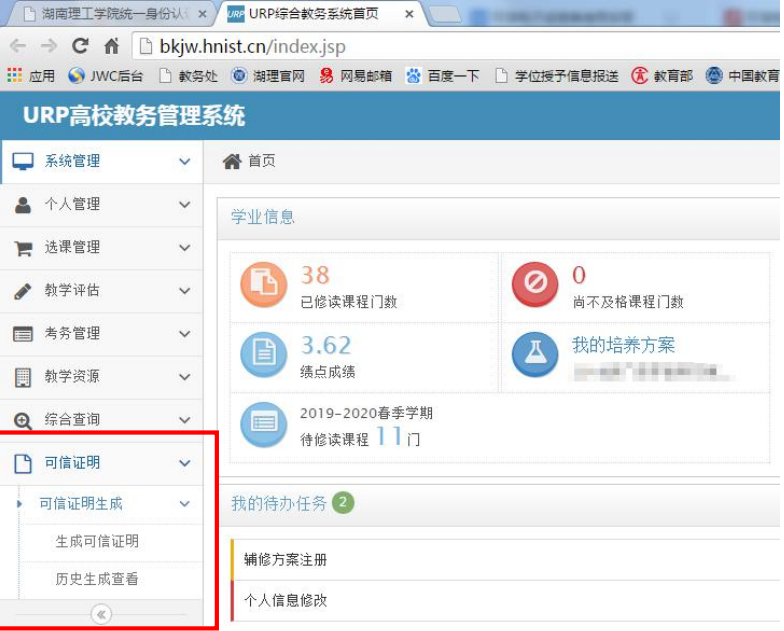Click the blue GPA document icon
The width and height of the screenshot is (784, 631).
click(264, 354)
